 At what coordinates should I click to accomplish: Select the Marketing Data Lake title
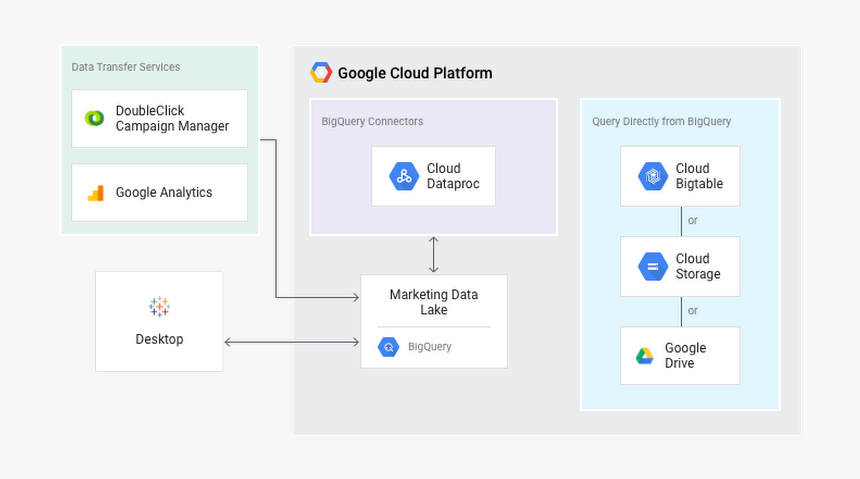coord(434,302)
